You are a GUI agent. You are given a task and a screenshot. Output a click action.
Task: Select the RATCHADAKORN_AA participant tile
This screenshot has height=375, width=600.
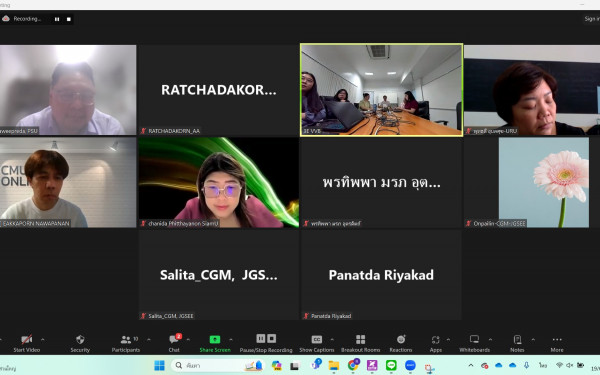click(x=218, y=90)
